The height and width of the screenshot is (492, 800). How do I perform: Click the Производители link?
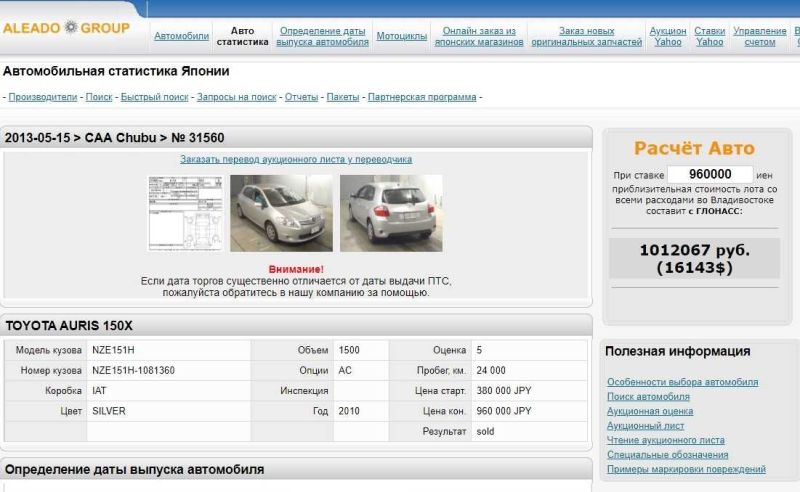tap(43, 97)
